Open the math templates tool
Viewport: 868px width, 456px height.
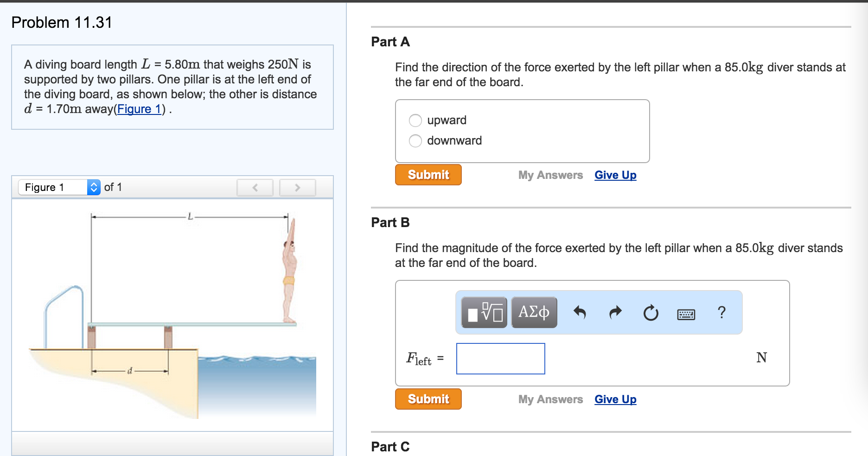(x=484, y=312)
